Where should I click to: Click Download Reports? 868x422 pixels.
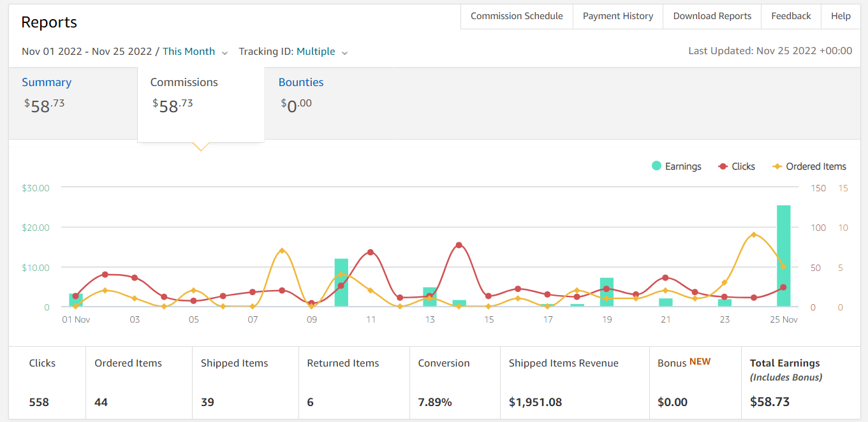point(712,16)
